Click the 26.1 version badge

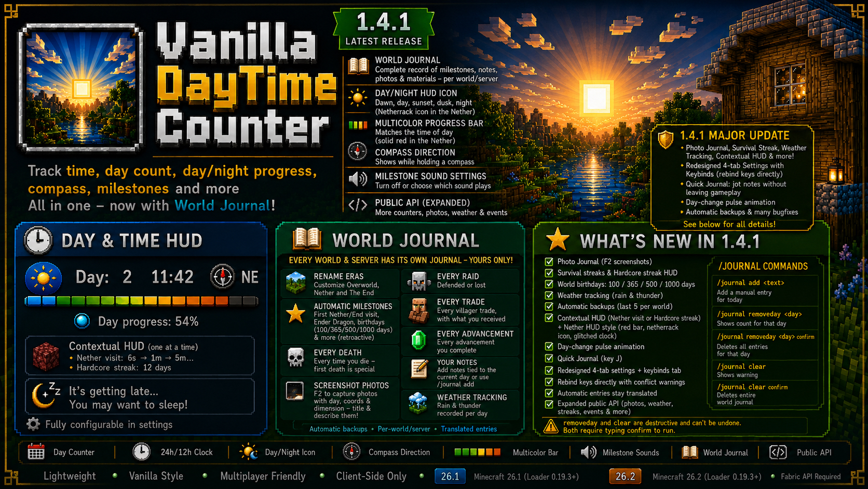(x=450, y=476)
